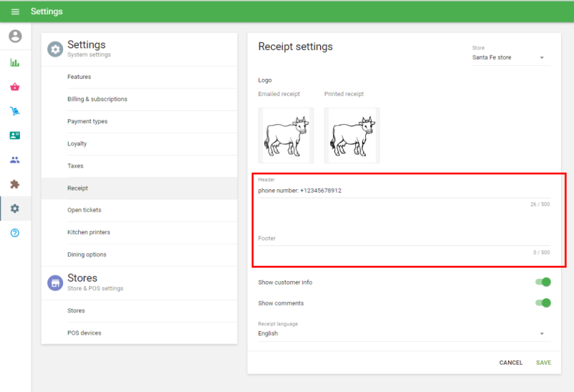Screen dimensions: 574x392
Task: Open the hamburger navigation menu
Action: point(15,11)
